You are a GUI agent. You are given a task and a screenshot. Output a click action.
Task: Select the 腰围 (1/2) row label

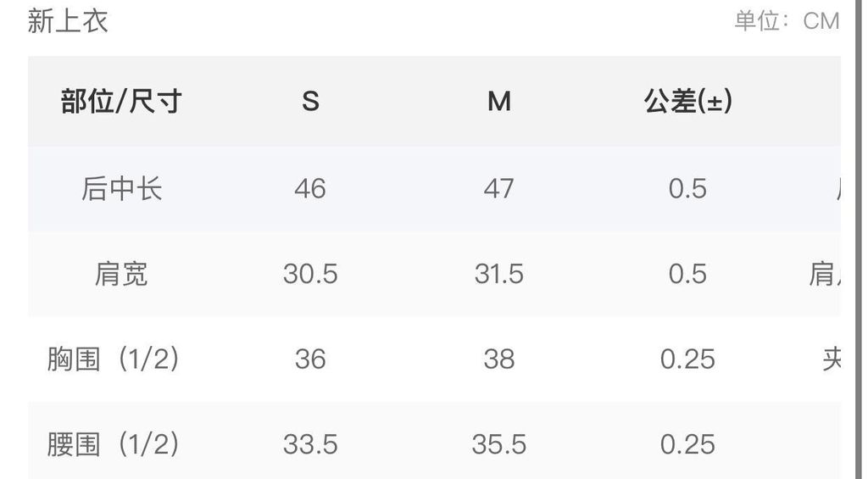(x=113, y=445)
